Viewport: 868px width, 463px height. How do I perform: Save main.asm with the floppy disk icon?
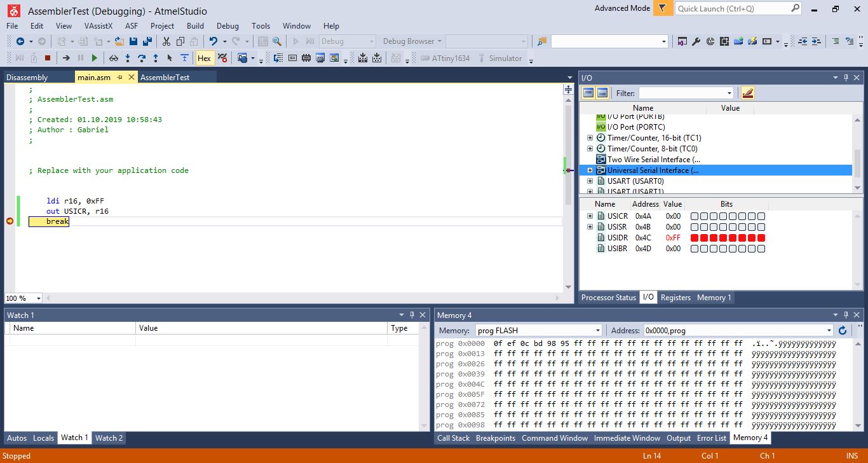[133, 41]
